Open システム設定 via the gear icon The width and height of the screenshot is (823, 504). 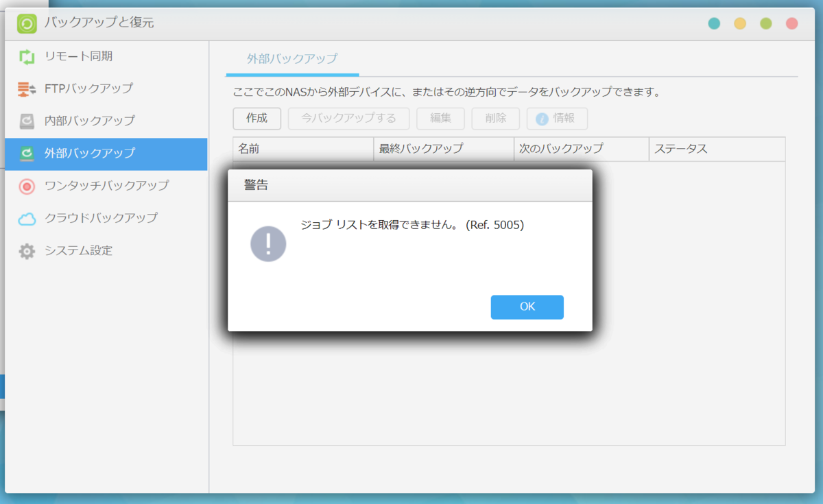[27, 251]
